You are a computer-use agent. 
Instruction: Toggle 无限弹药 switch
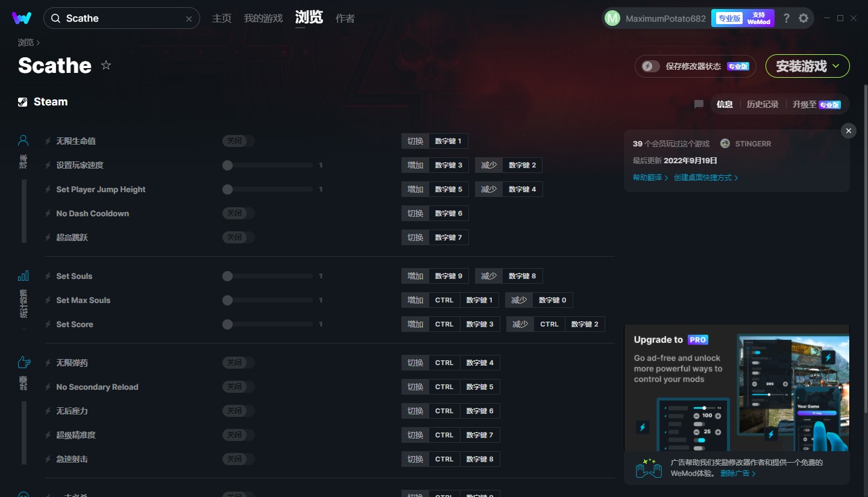238,363
